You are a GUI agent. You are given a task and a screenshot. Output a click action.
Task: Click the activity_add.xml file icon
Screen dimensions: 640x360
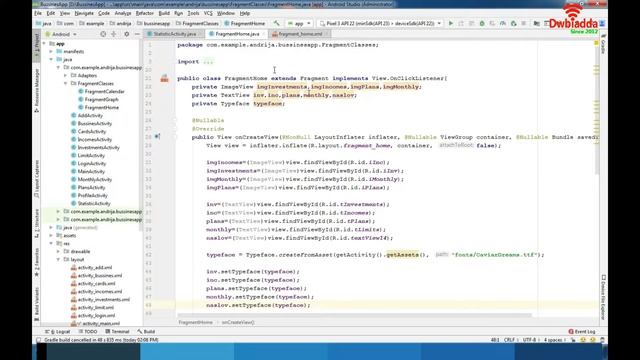(x=73, y=267)
